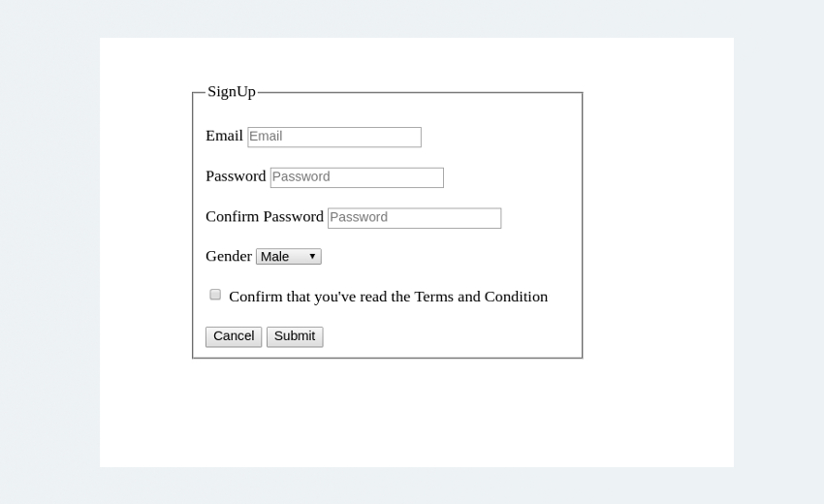Tick the Terms and Condition checkbox
Viewport: 824px width, 504px height.
(215, 295)
